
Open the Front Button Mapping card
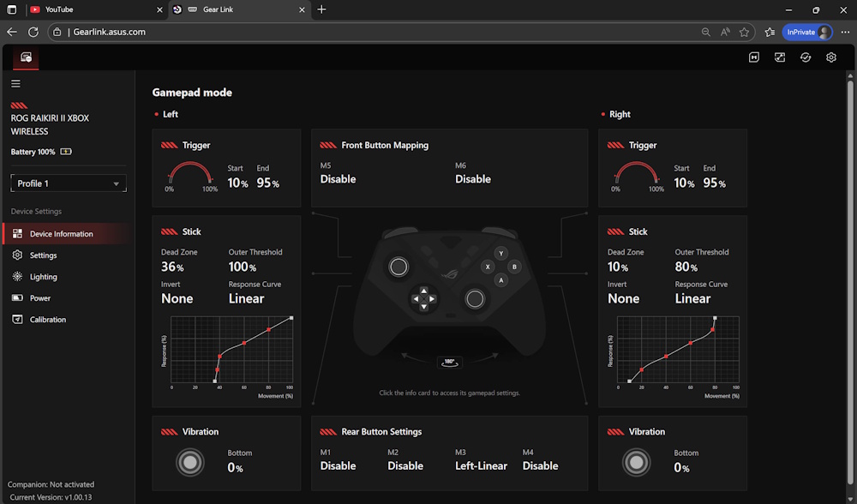pyautogui.click(x=449, y=168)
